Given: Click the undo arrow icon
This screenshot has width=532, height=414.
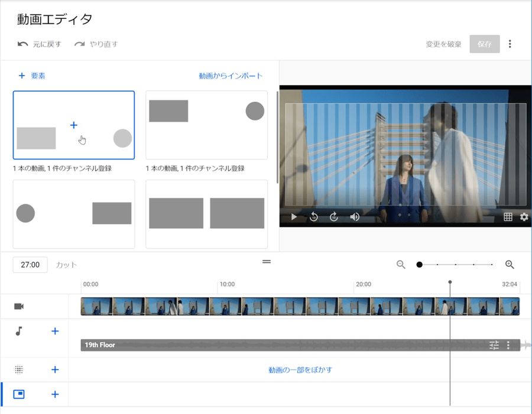Looking at the screenshot, I should [23, 44].
